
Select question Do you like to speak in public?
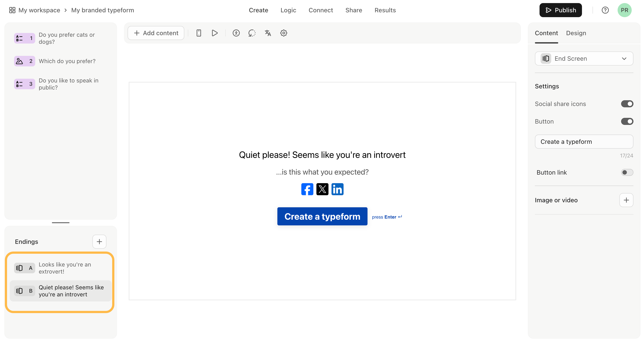pos(60,84)
